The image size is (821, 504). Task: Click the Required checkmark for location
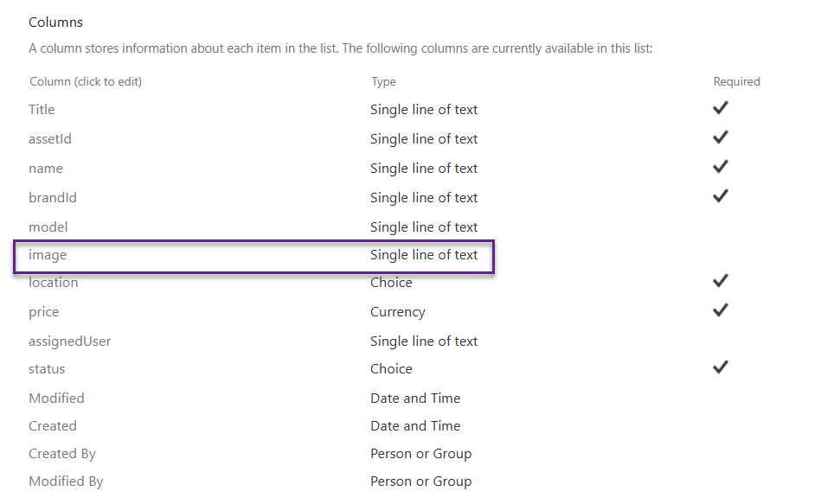720,281
